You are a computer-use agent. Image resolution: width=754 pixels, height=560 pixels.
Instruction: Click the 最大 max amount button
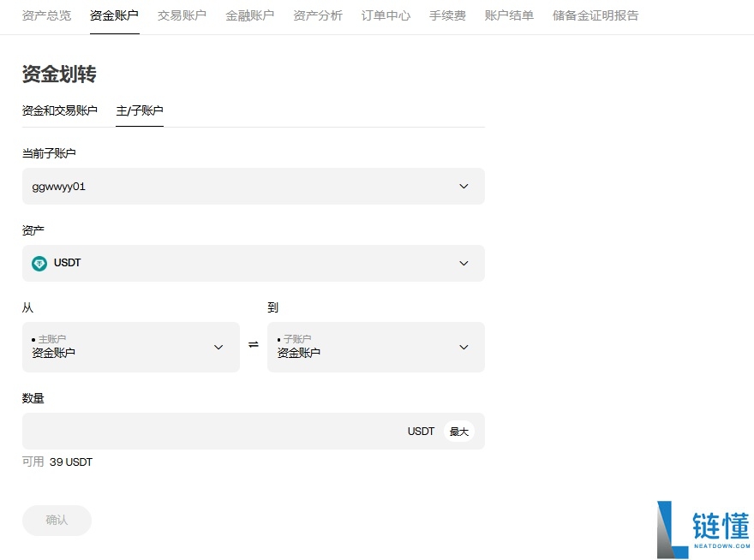coord(458,432)
